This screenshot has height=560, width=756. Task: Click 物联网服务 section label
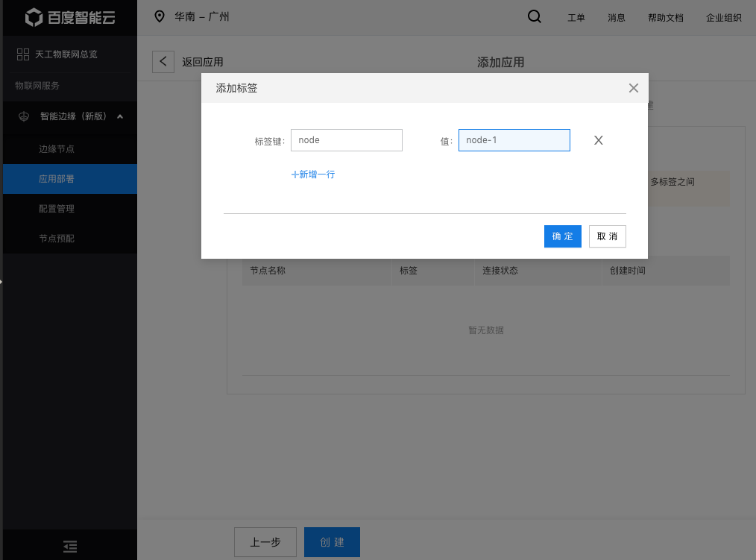[37, 85]
